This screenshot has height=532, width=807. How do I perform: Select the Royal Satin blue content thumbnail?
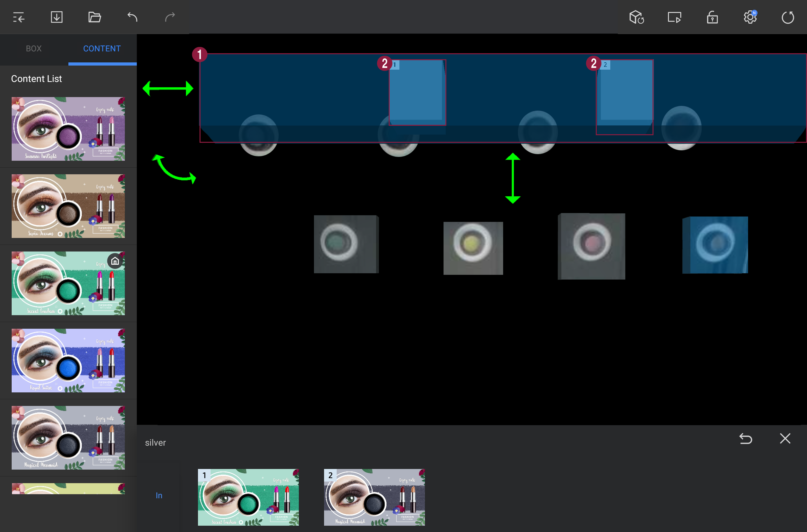68,360
